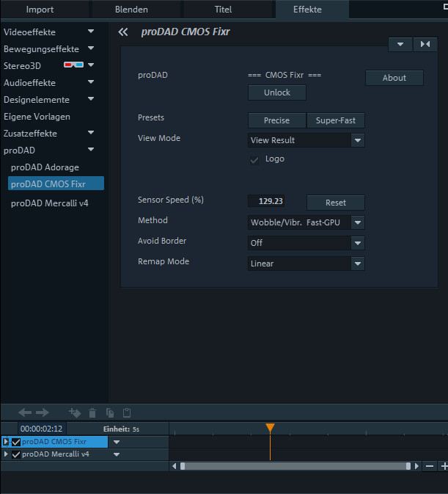Click the timeline scroll right arrow
Image resolution: width=448 pixels, height=494 pixels.
416,466
